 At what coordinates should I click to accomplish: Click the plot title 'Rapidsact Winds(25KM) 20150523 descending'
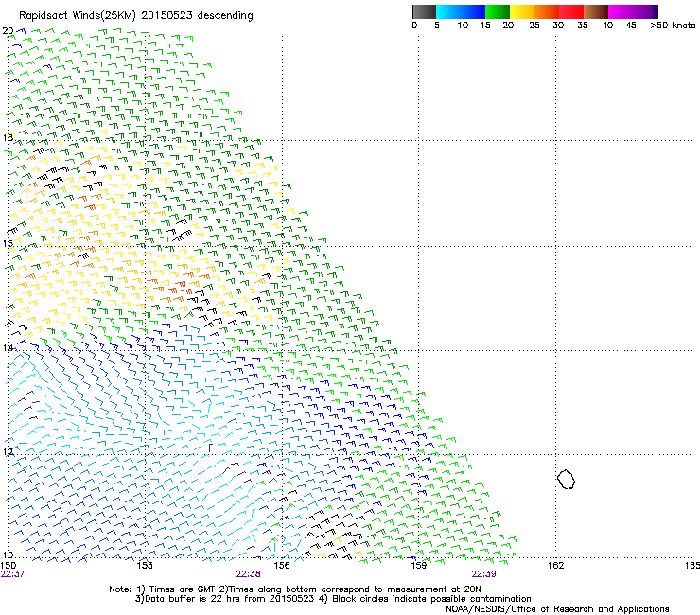pyautogui.click(x=135, y=16)
